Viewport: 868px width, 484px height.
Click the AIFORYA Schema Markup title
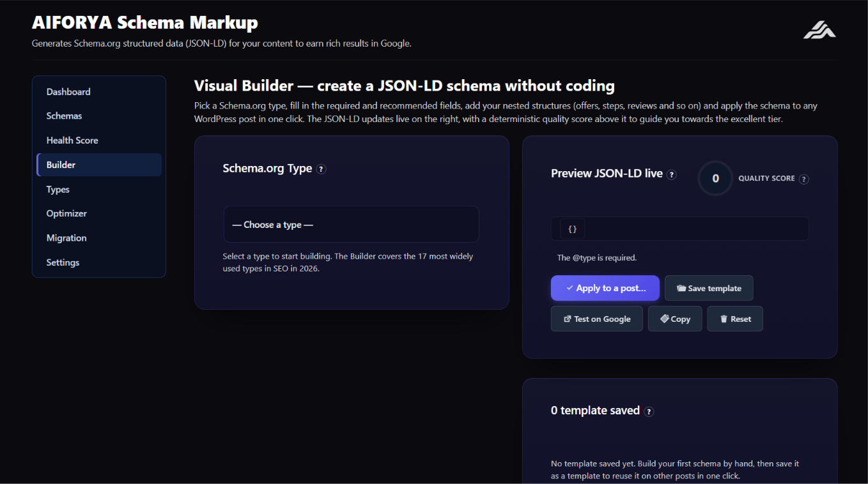click(x=145, y=23)
